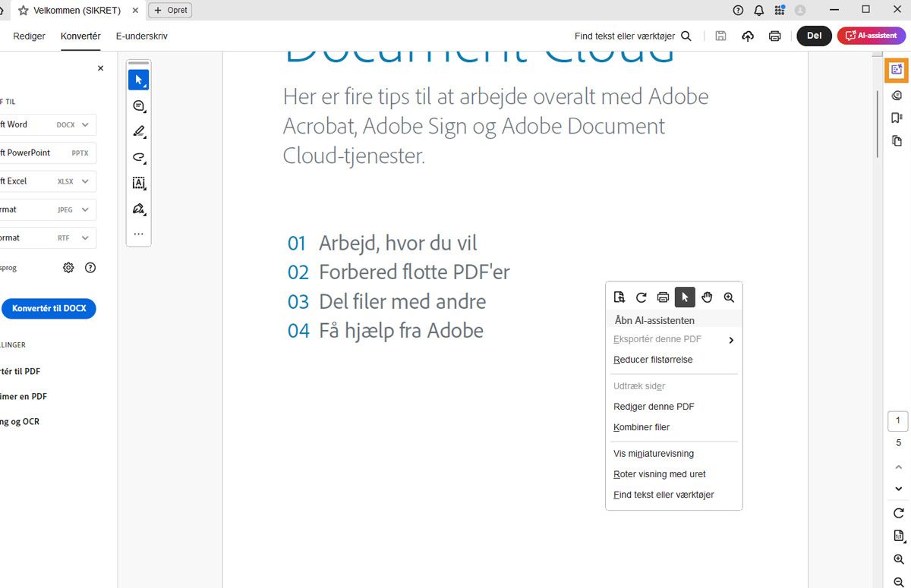Switch to the Rediger tab
Image resolution: width=911 pixels, height=588 pixels.
[30, 36]
